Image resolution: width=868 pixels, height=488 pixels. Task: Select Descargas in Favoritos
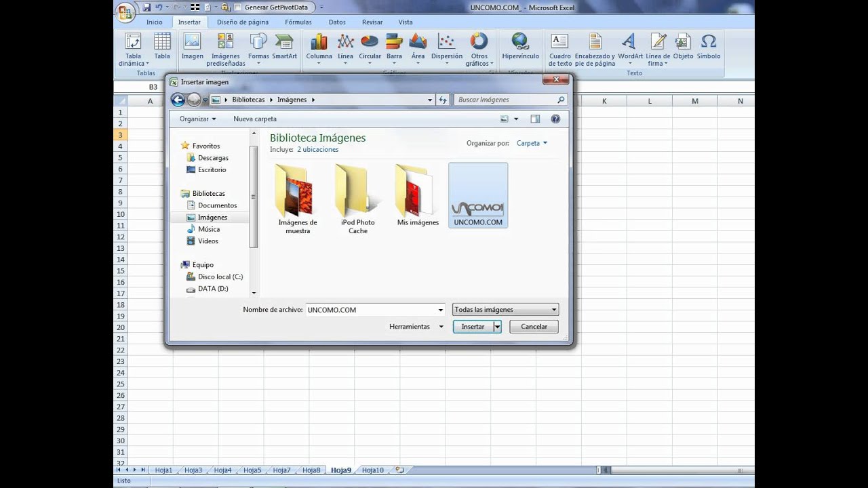tap(213, 158)
